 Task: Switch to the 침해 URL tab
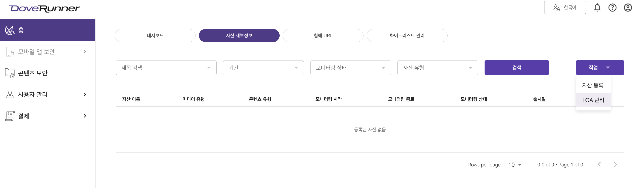click(x=323, y=36)
